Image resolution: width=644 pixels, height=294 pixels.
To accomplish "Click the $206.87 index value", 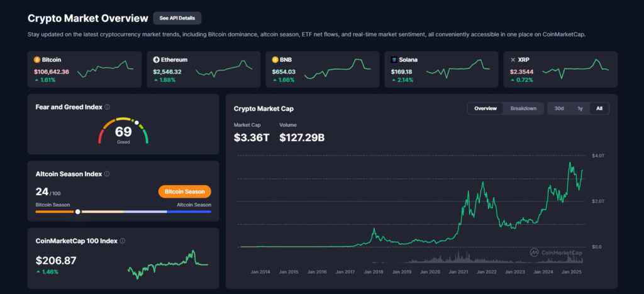I will [56, 260].
